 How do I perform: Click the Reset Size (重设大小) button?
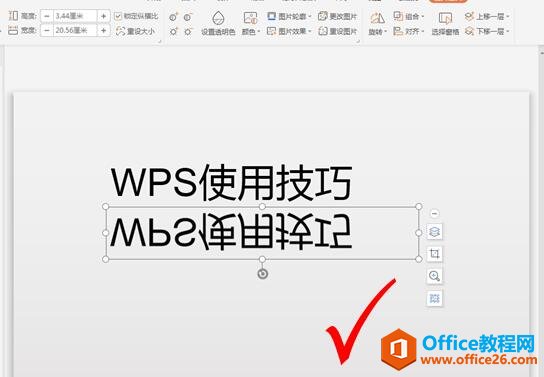point(135,31)
